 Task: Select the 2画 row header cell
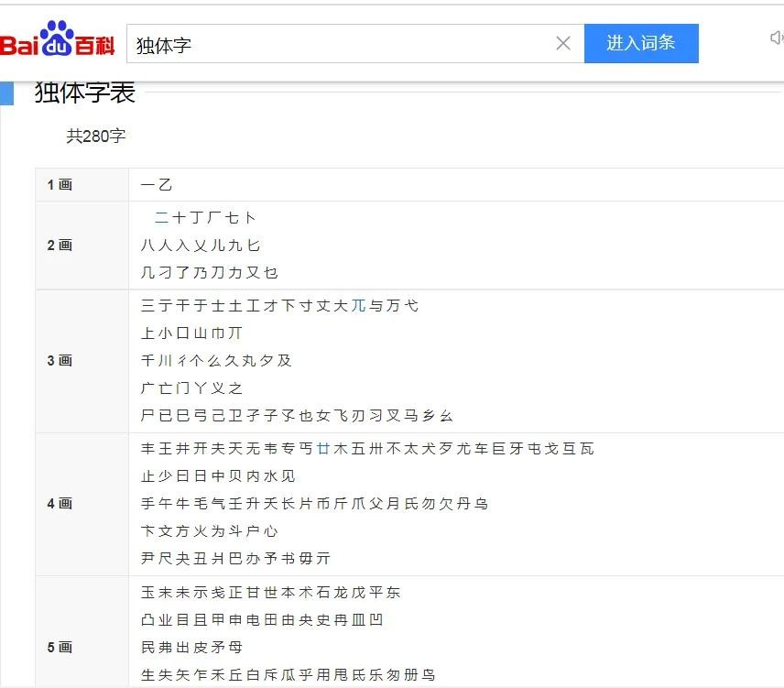pyautogui.click(x=60, y=246)
